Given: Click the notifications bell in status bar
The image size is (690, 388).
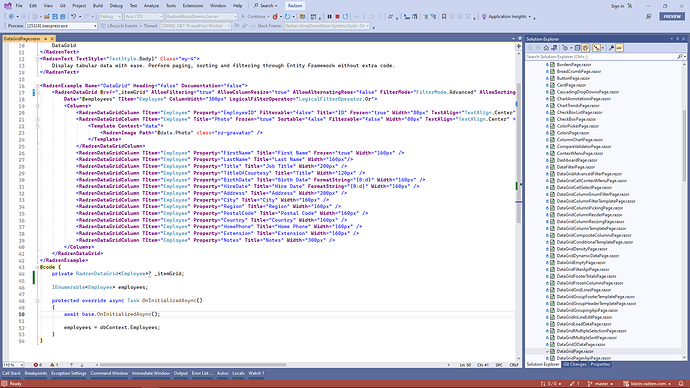Looking at the screenshot, I should coord(681,384).
